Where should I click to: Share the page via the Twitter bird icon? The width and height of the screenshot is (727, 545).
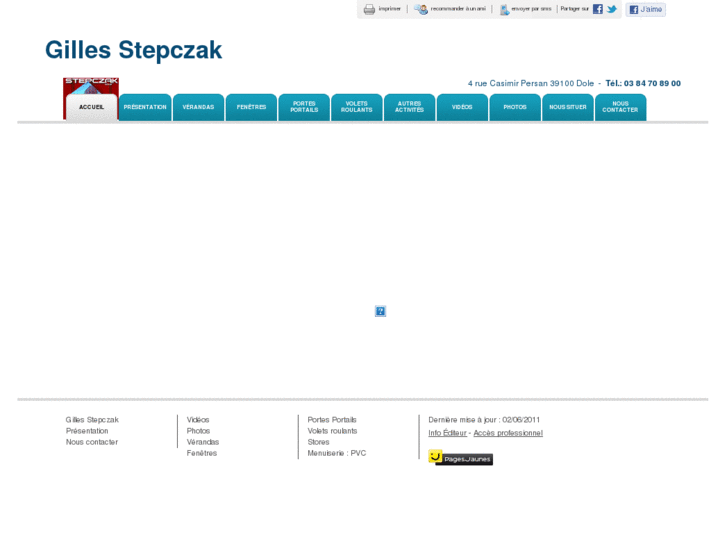pos(612,9)
